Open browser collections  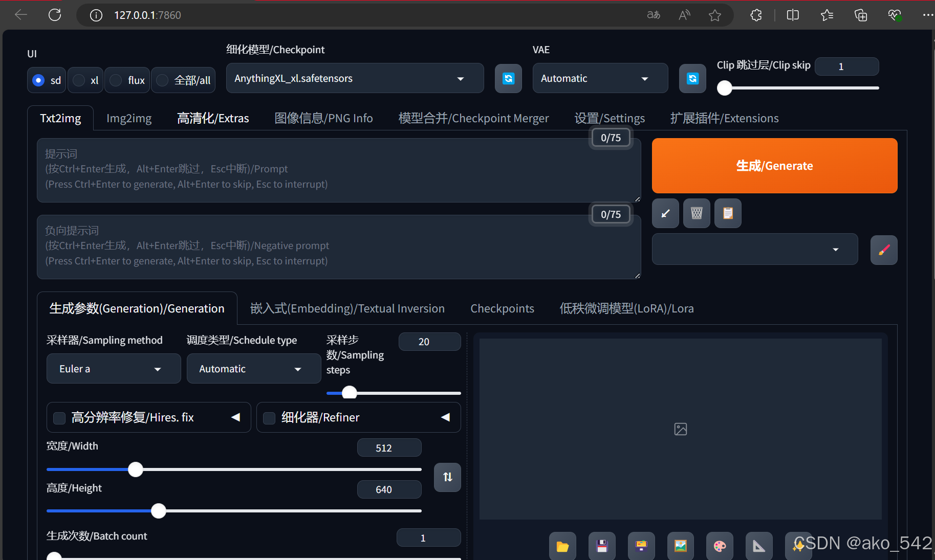(x=861, y=15)
